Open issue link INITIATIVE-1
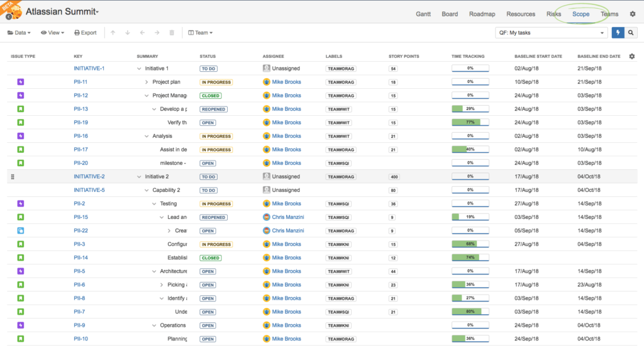 (89, 68)
